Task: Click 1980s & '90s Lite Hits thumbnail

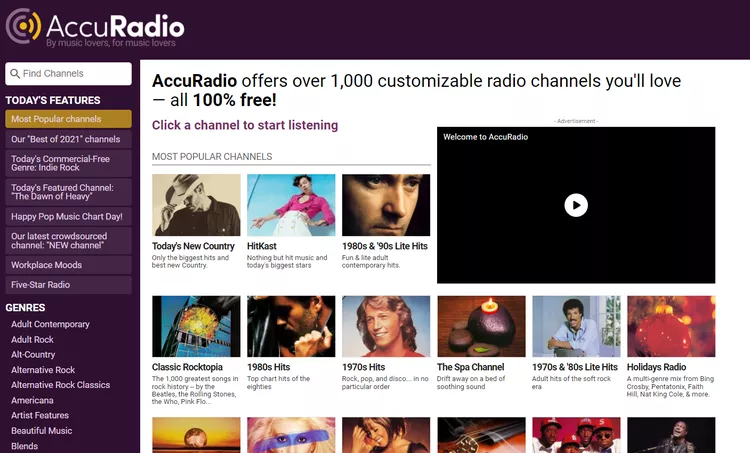Action: pos(386,205)
